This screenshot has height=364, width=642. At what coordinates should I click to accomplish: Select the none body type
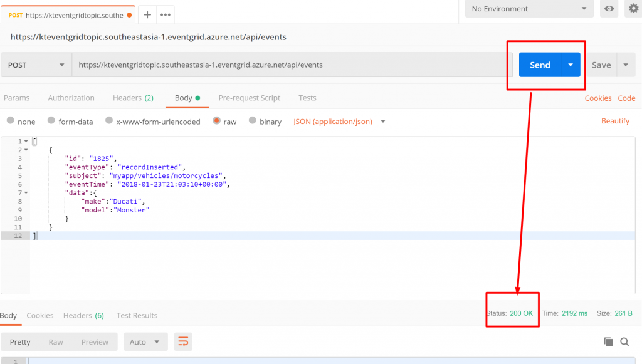coord(11,120)
